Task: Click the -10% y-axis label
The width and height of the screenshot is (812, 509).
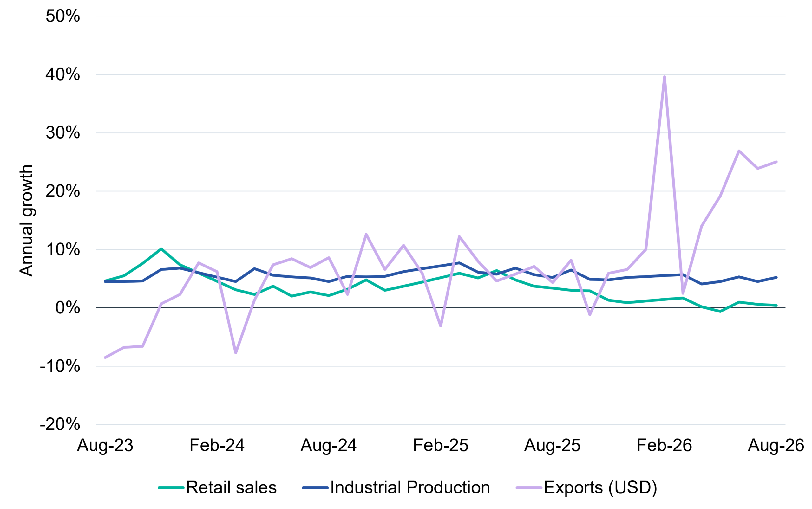Action: (60, 366)
